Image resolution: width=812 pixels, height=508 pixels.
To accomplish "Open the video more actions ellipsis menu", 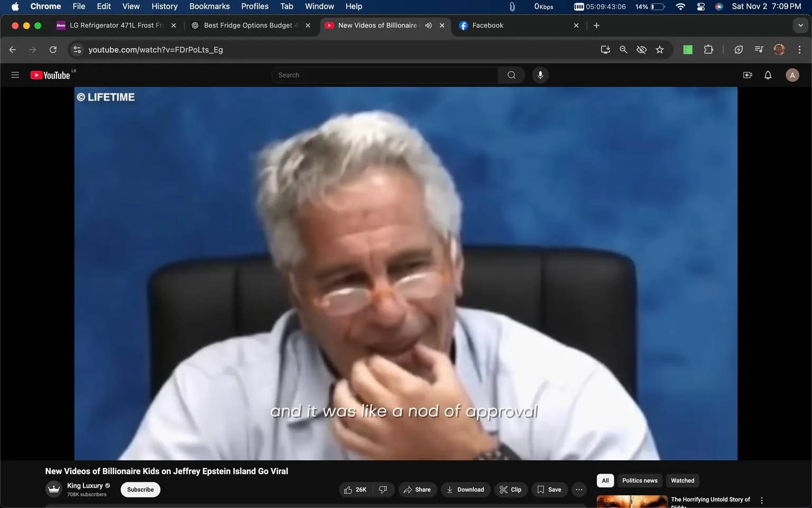I will tap(578, 489).
